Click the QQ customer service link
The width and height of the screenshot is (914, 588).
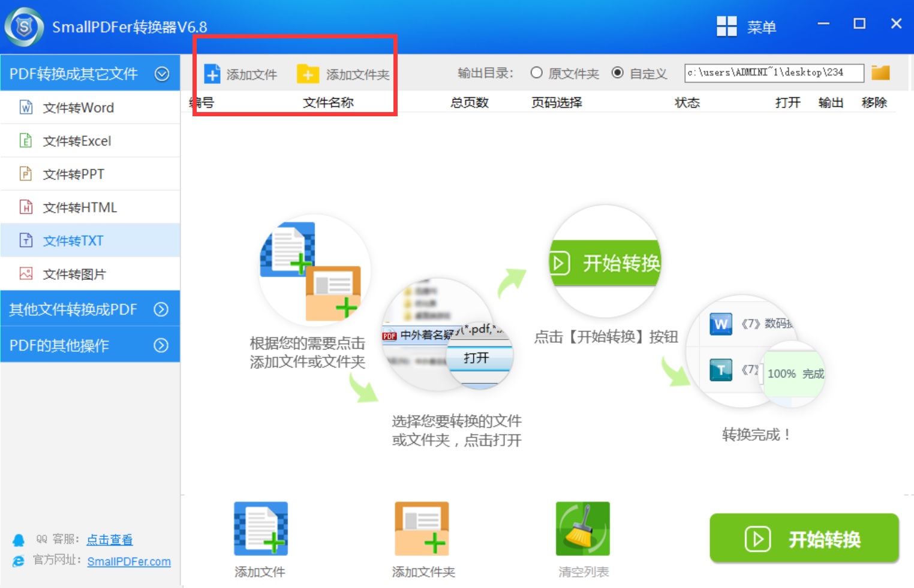click(x=109, y=539)
